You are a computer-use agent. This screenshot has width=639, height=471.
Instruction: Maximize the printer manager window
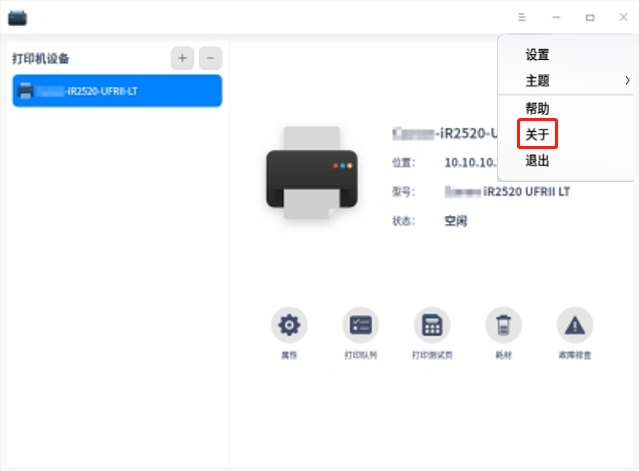point(590,17)
